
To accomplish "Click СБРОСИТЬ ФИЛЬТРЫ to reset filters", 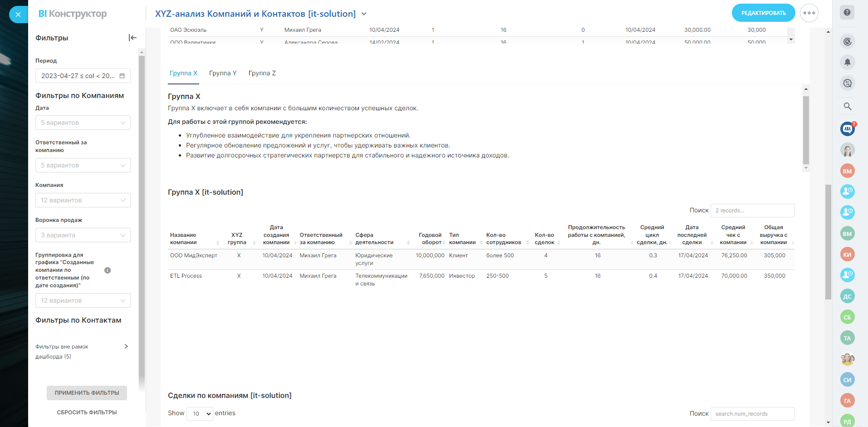I will coord(87,412).
